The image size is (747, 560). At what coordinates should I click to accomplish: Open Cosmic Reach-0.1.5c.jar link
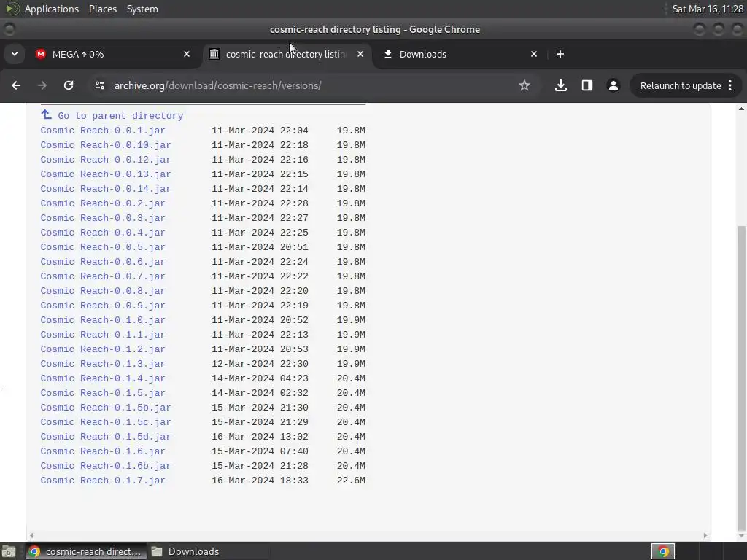(x=106, y=422)
